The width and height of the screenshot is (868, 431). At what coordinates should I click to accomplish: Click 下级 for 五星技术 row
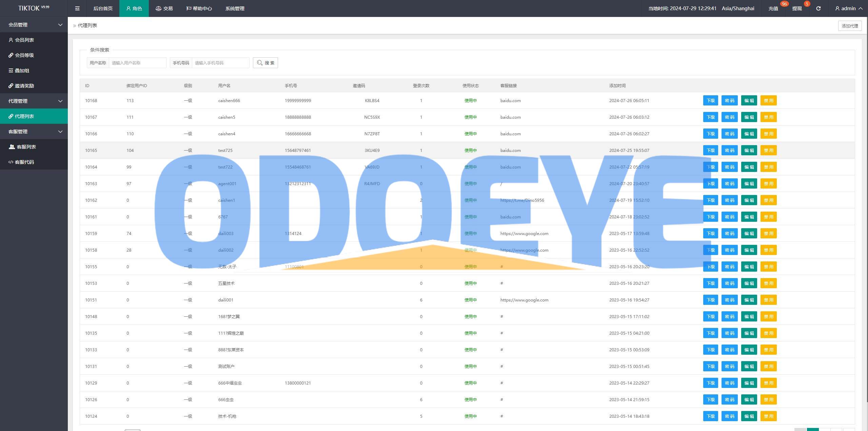click(x=710, y=283)
